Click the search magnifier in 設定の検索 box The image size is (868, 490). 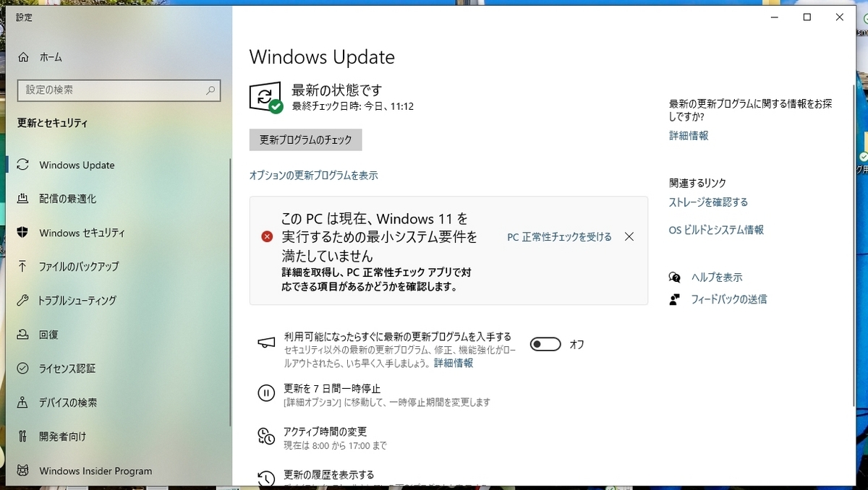click(210, 90)
